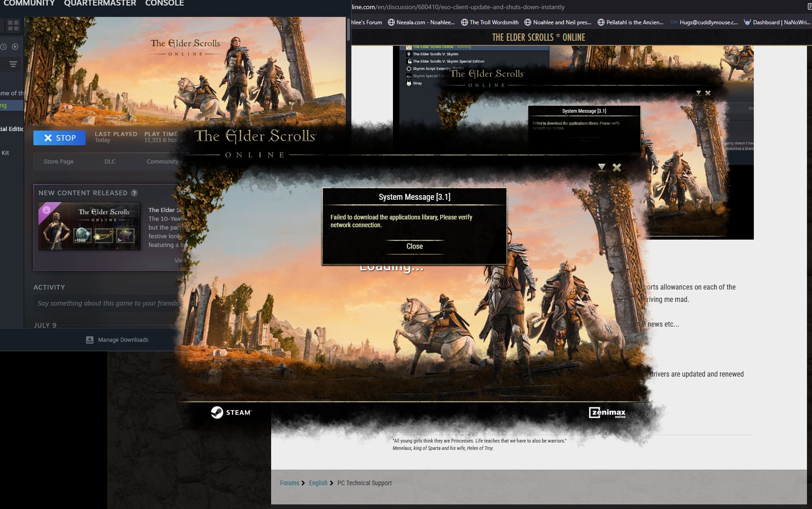The width and height of the screenshot is (812, 509).
Task: Click the help icon beside NEW CONTENT RELEASED
Action: (x=134, y=193)
